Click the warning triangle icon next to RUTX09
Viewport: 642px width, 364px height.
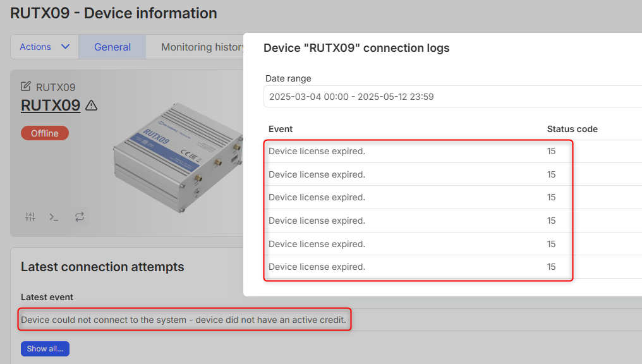coord(91,106)
